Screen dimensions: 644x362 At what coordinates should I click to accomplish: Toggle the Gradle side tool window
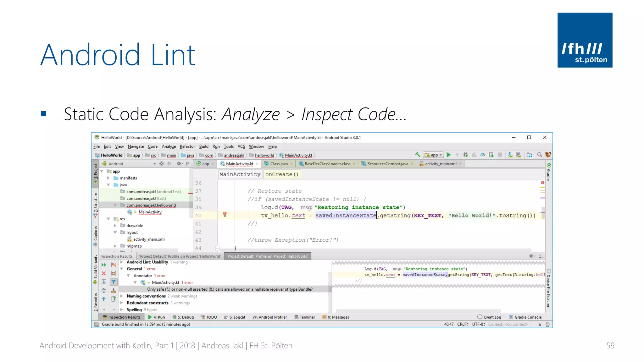pos(548,172)
